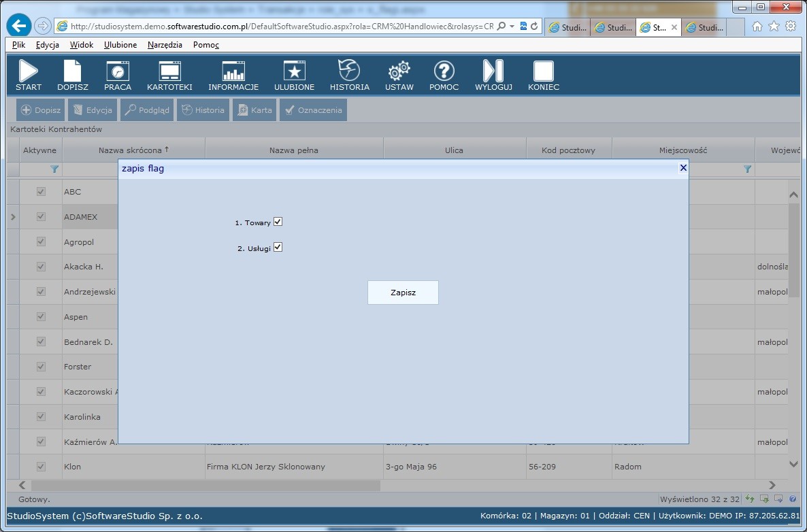Toggle Aktywne checkbox for Agropol row
This screenshot has height=532, width=807.
(41, 242)
